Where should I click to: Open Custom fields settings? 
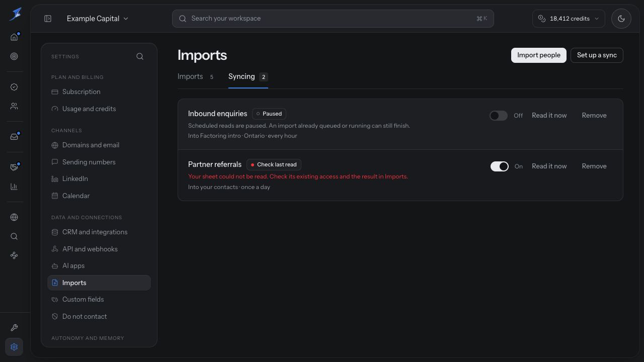point(99,300)
